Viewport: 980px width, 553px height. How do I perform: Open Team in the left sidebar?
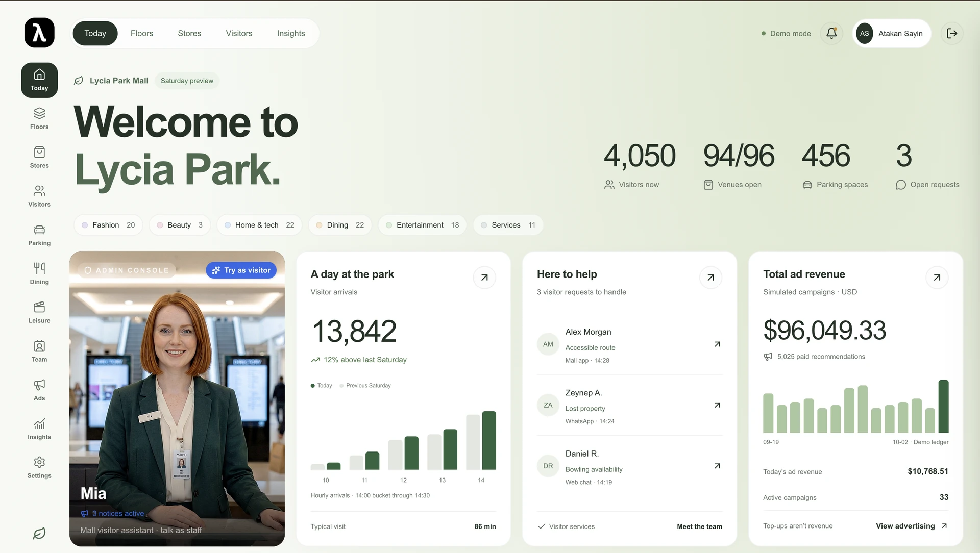pos(39,351)
